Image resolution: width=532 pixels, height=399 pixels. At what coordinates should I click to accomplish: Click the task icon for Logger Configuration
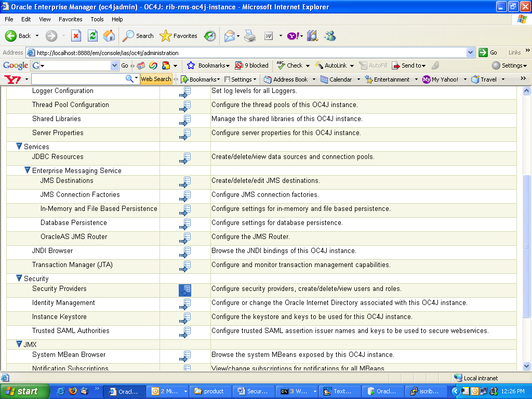pos(185,92)
